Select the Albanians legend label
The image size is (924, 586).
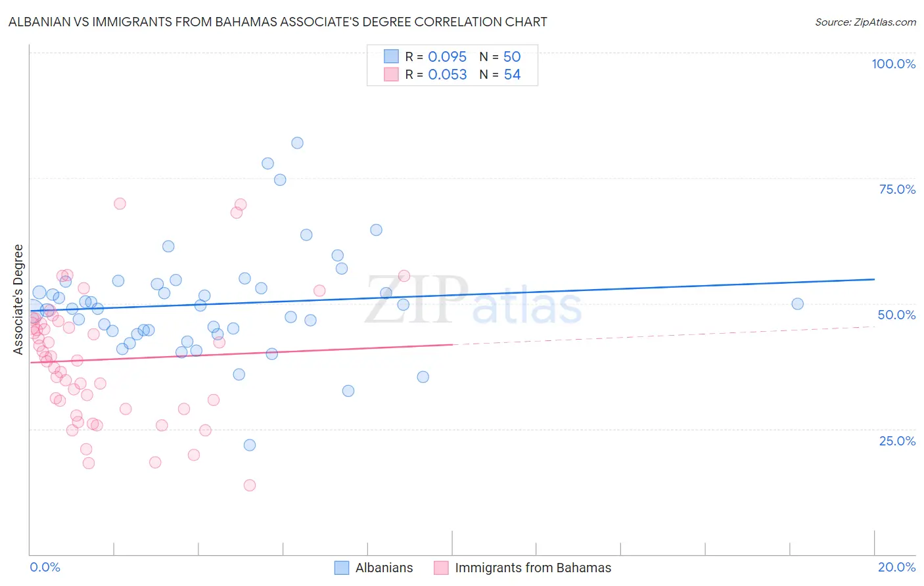coord(384,568)
